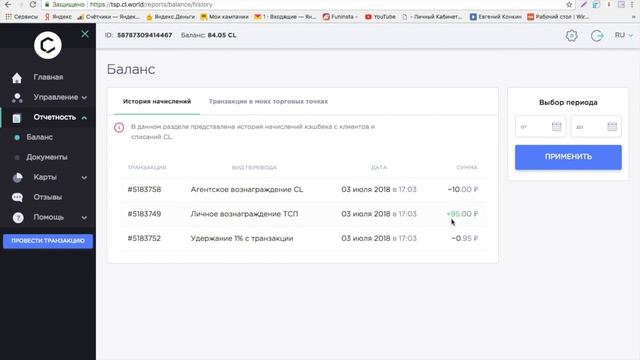Switch to Транзакции в моих торговых точках tab
This screenshot has height=360, width=640.
tap(268, 101)
